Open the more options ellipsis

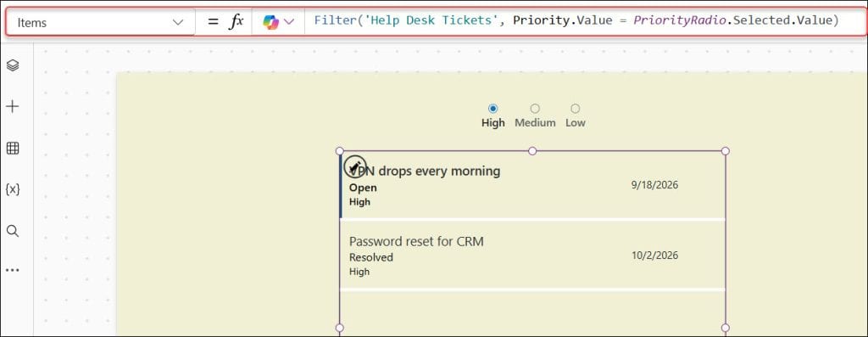click(12, 271)
